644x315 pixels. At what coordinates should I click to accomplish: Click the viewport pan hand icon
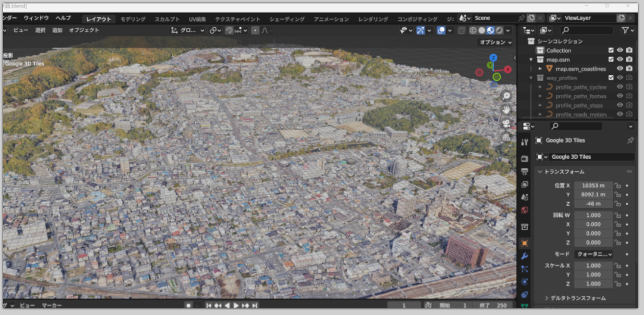506,109
